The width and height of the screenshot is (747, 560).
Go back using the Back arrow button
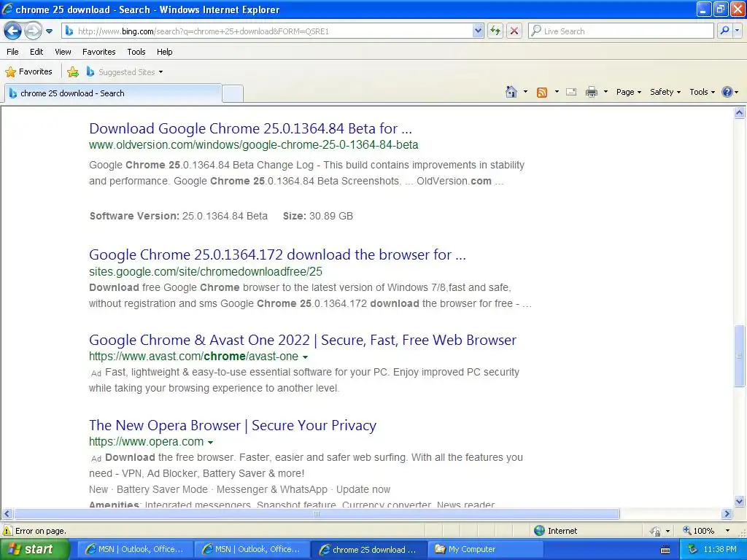pos(13,31)
